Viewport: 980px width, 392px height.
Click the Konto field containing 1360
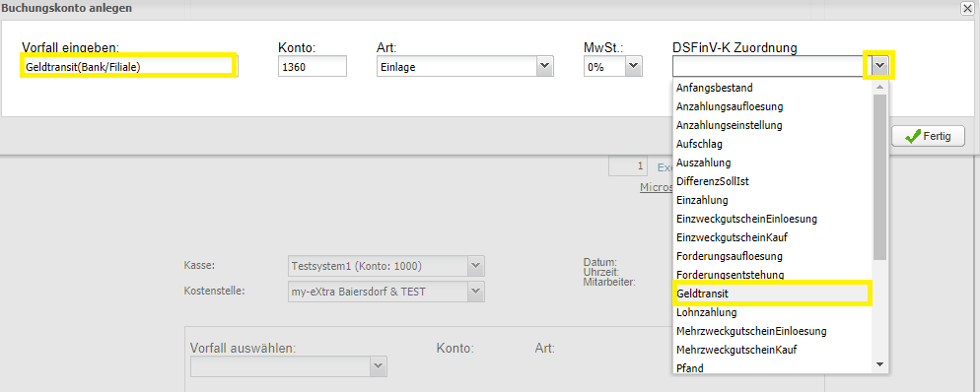tap(313, 67)
